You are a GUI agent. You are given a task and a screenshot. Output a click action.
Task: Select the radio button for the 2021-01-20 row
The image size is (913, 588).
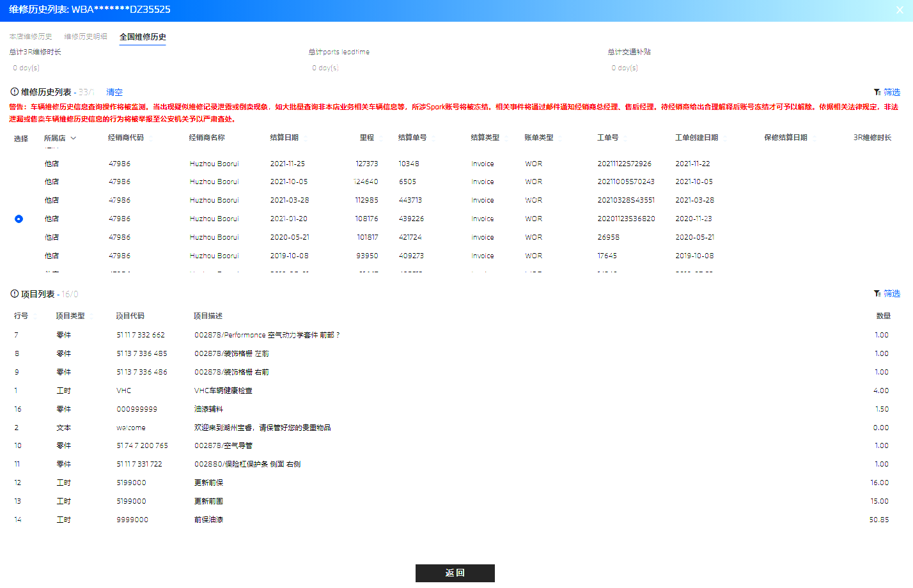(19, 219)
